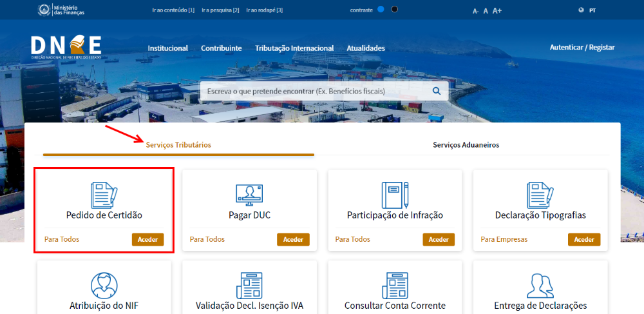This screenshot has width=644, height=314.
Task: Increase font size with A+
Action: [x=497, y=11]
